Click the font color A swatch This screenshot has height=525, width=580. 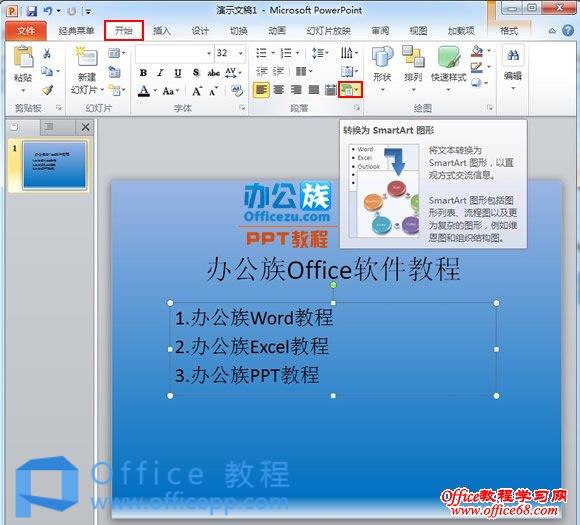tap(144, 91)
